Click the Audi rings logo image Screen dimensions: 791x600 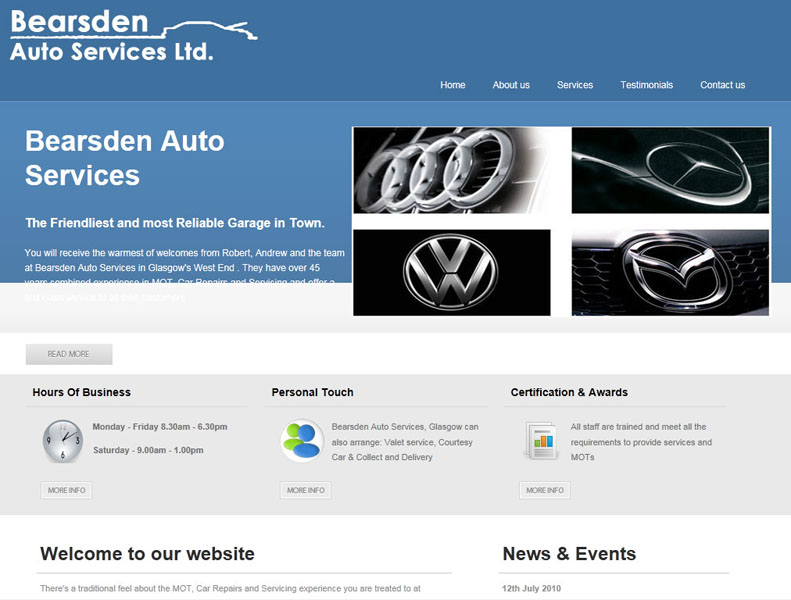pos(452,170)
